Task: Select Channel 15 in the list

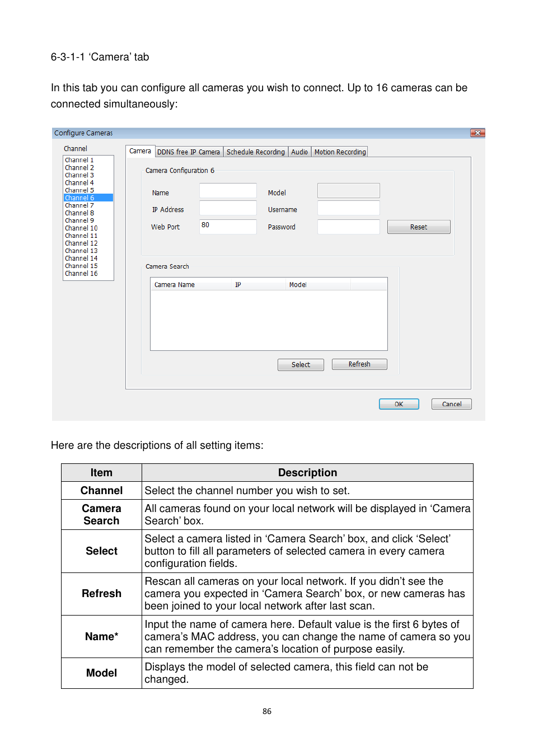Action: pyautogui.click(x=88, y=266)
